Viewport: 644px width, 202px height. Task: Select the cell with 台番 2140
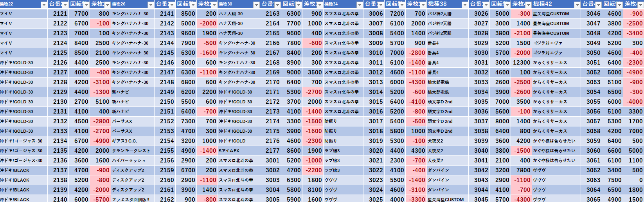(58, 199)
